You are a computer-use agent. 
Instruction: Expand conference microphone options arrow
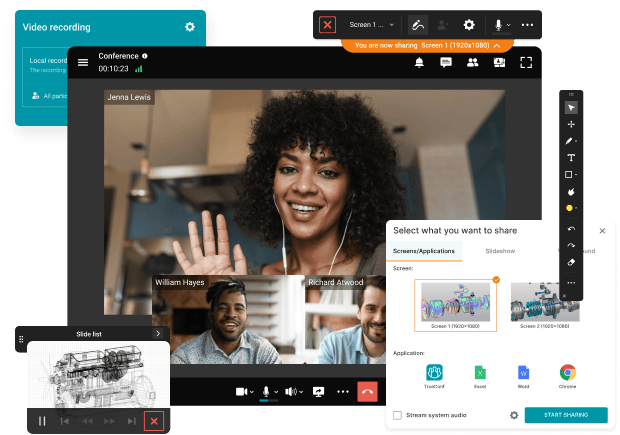coord(276,392)
